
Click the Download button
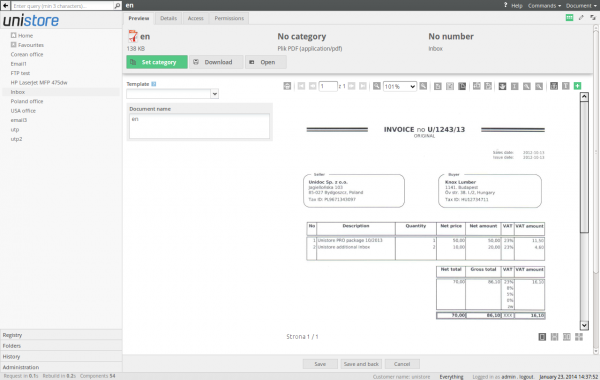[216, 62]
